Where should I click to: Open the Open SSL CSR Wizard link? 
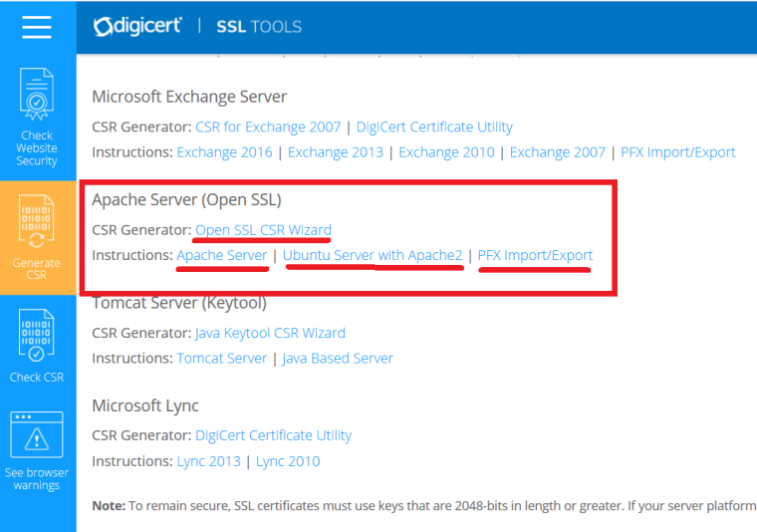click(263, 230)
